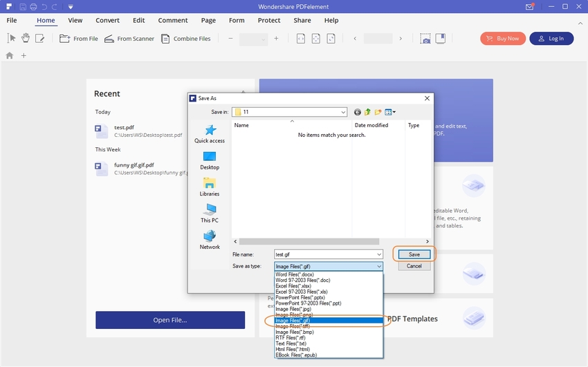Select This PC in dialog sidebar

(210, 214)
